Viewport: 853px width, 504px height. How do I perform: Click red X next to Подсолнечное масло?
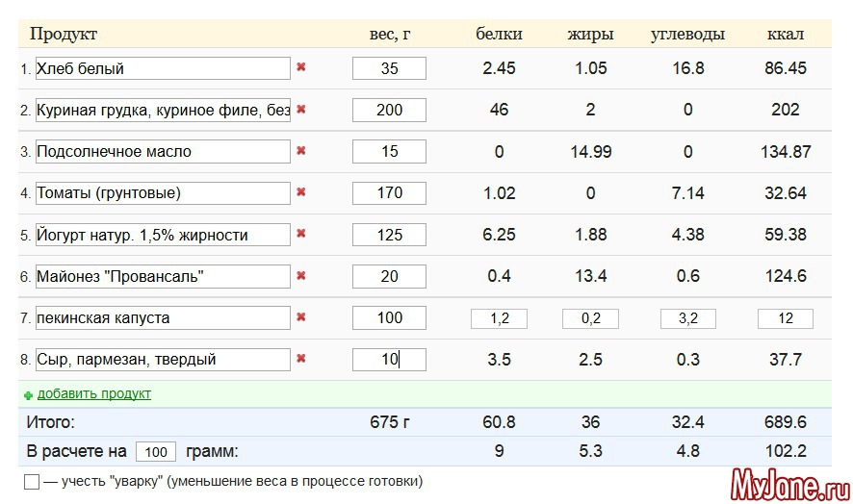tap(301, 151)
